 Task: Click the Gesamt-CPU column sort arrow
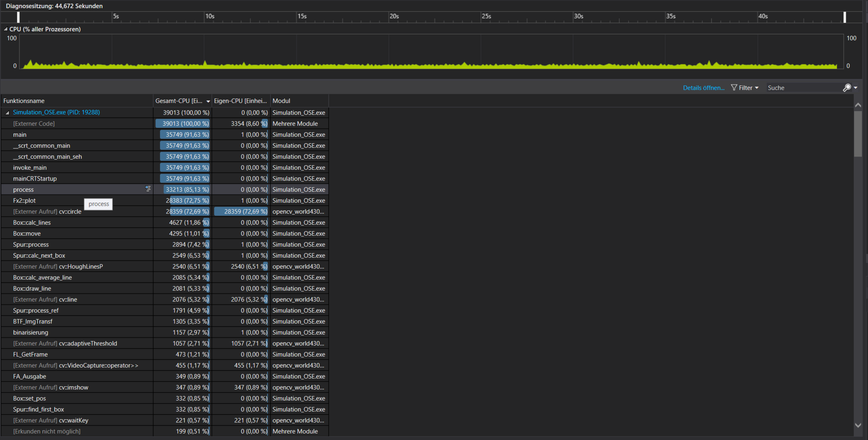tap(208, 101)
